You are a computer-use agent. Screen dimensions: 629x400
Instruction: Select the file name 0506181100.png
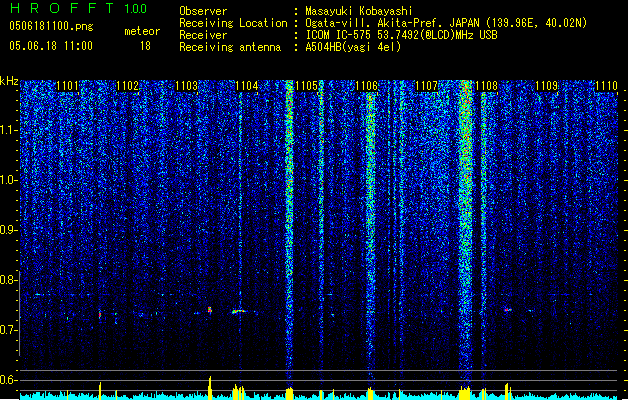pyautogui.click(x=51, y=26)
